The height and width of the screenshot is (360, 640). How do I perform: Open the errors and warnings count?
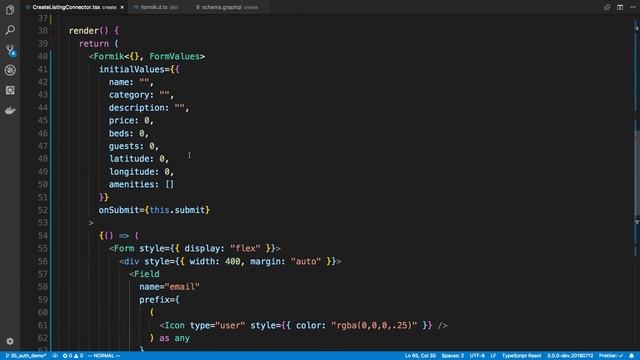pos(73,356)
